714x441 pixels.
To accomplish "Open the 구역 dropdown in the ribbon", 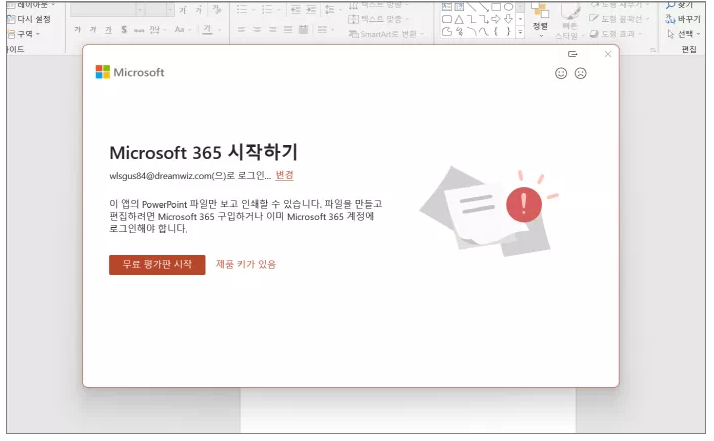I will pyautogui.click(x=24, y=34).
